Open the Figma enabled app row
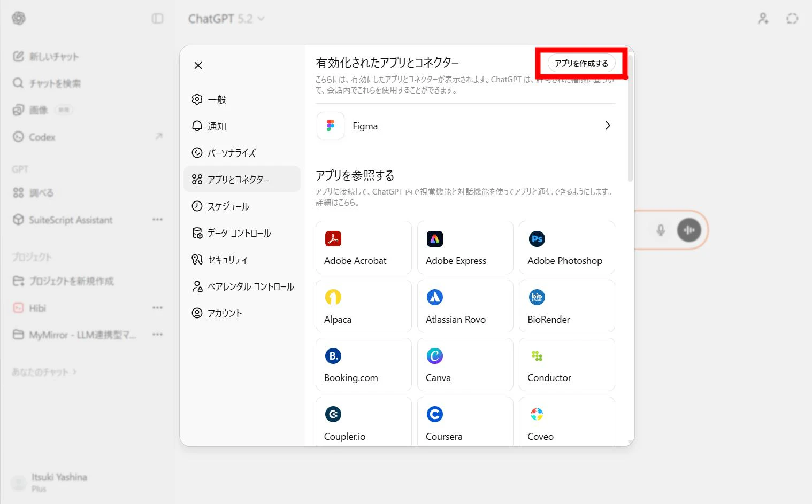The width and height of the screenshot is (812, 504). click(x=465, y=126)
